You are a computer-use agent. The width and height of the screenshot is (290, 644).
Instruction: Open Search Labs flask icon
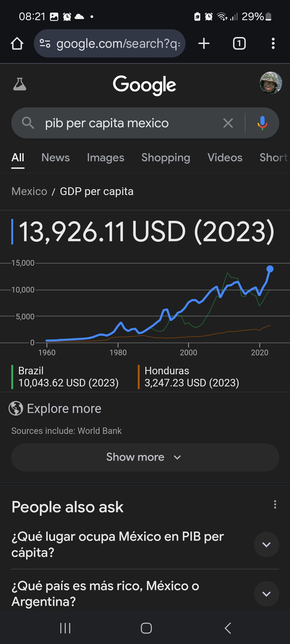click(20, 84)
